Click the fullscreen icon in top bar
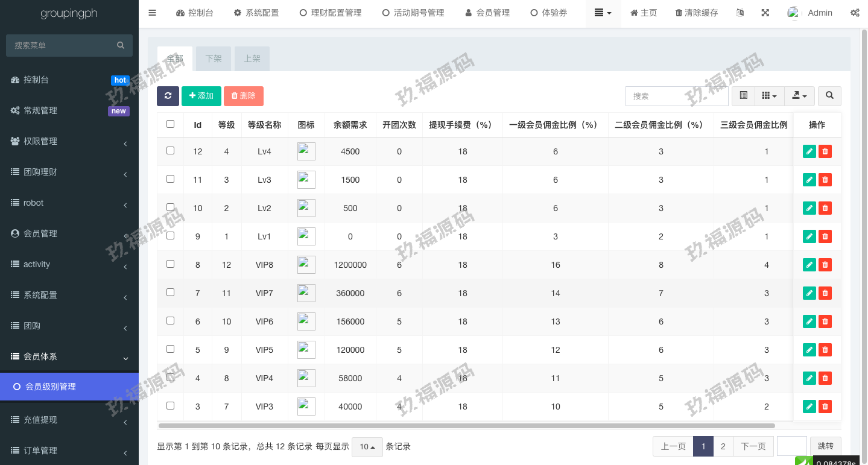The image size is (868, 465). (x=765, y=13)
